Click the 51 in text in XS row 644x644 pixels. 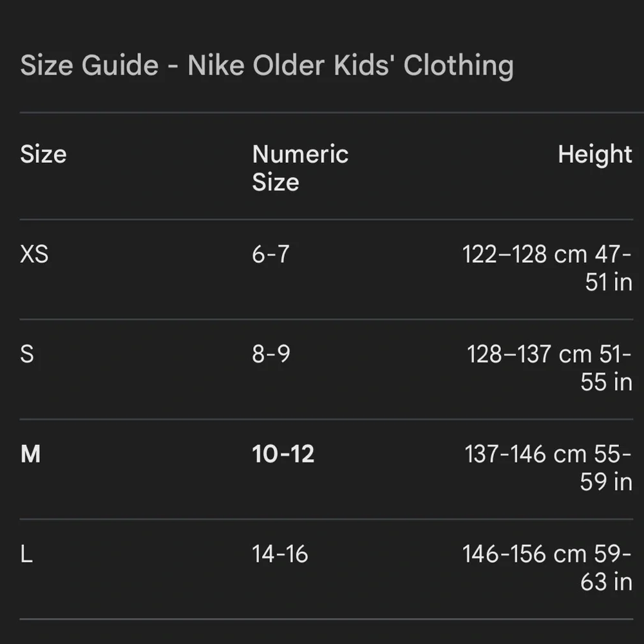(x=609, y=282)
